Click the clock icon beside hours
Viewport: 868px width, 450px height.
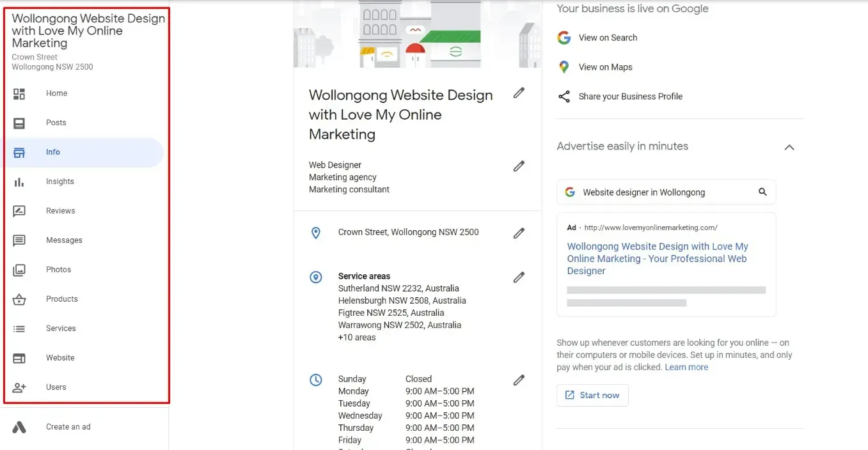(315, 380)
